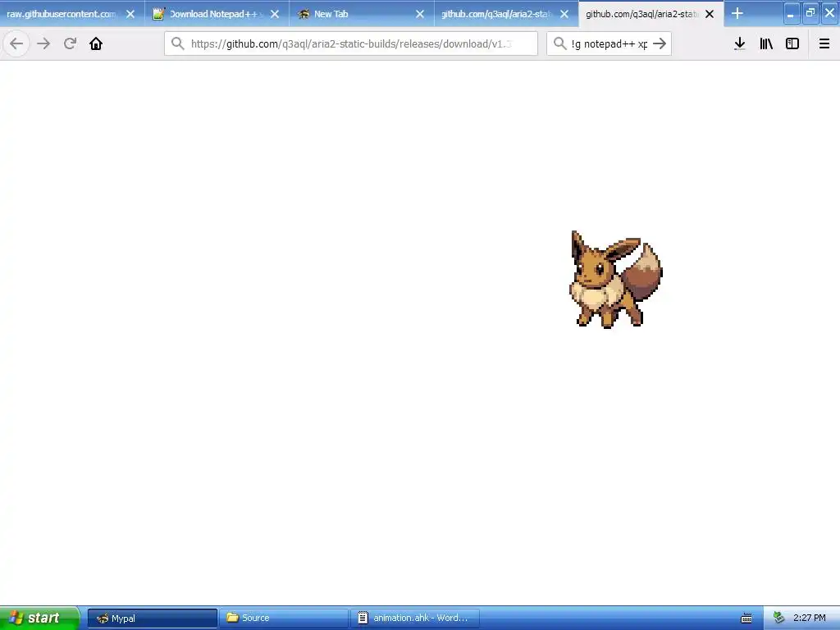Reload the current page
The image size is (840, 630).
click(70, 43)
